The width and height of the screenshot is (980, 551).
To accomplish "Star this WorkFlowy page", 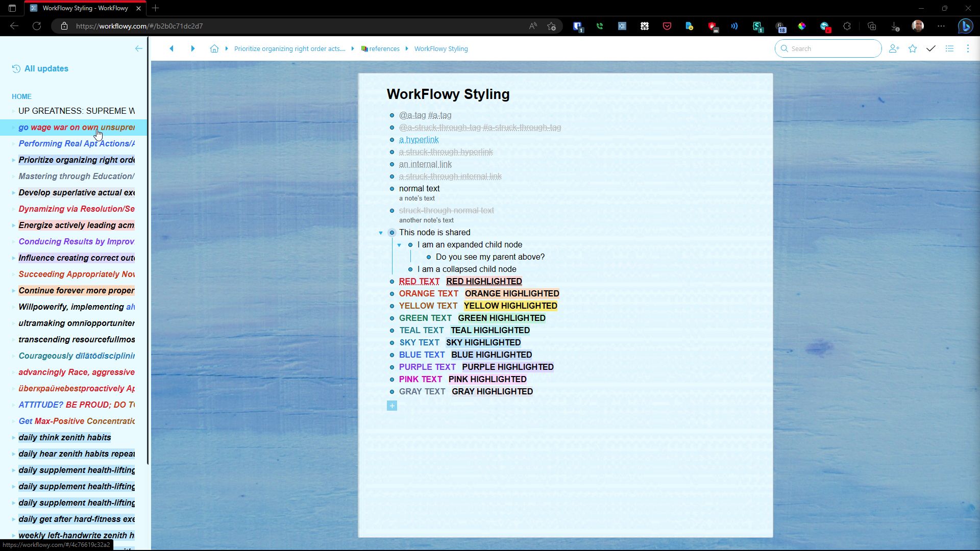I will [913, 48].
